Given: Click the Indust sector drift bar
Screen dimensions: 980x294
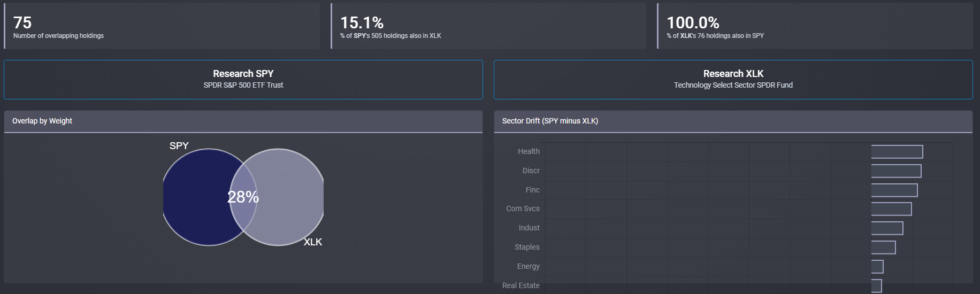Looking at the screenshot, I should click(887, 228).
